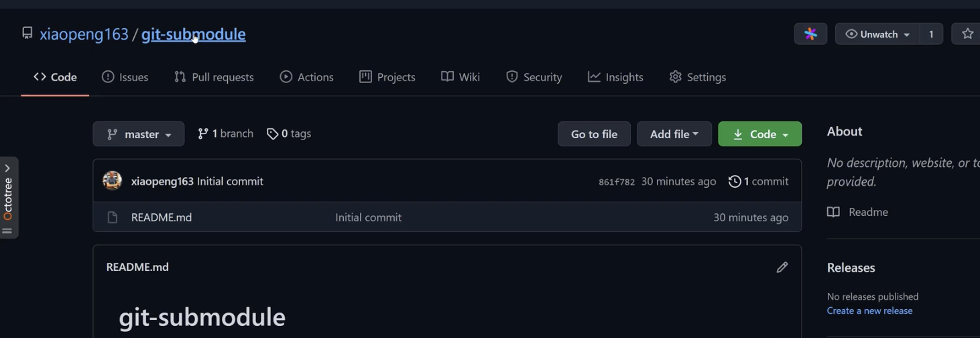Open the commit history clock icon
This screenshot has width=980, height=338.
735,182
